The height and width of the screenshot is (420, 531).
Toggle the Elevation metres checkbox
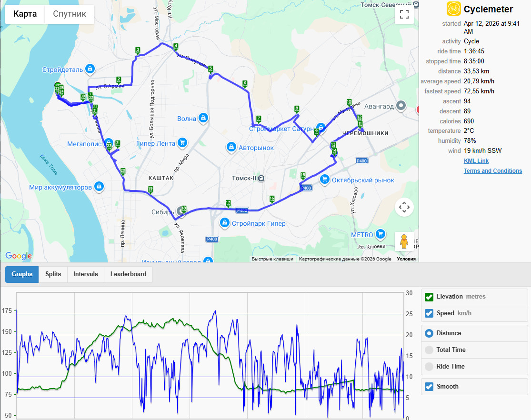tap(429, 297)
